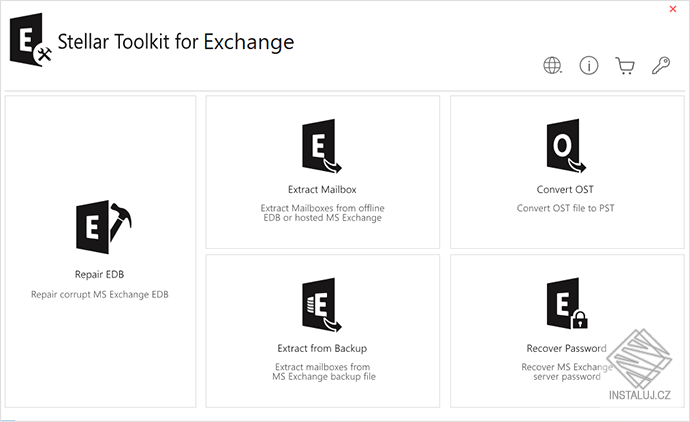Click "Recover MS Exchange server password" text

567,372
